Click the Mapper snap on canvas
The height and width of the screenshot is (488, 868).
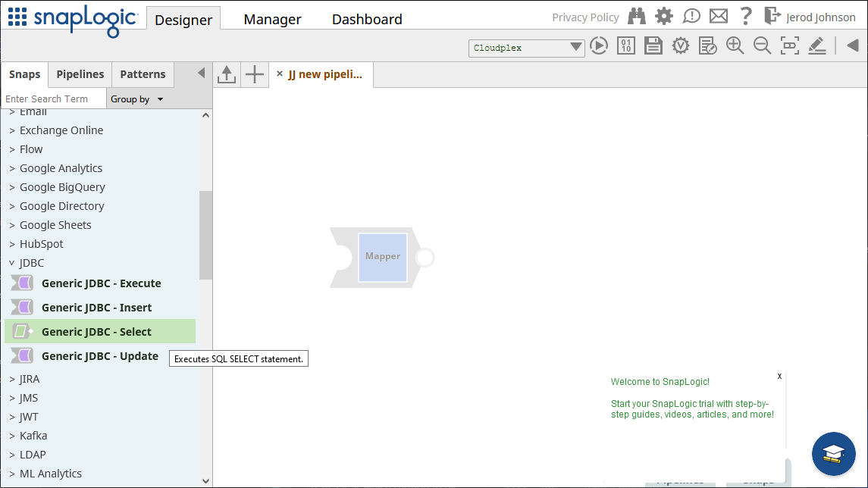point(383,257)
